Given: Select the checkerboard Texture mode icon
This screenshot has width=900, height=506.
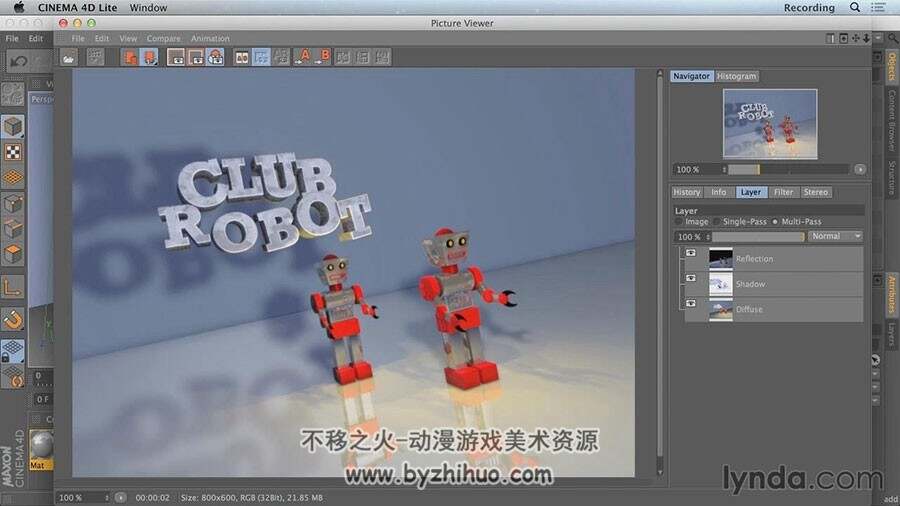Looking at the screenshot, I should pos(13,152).
